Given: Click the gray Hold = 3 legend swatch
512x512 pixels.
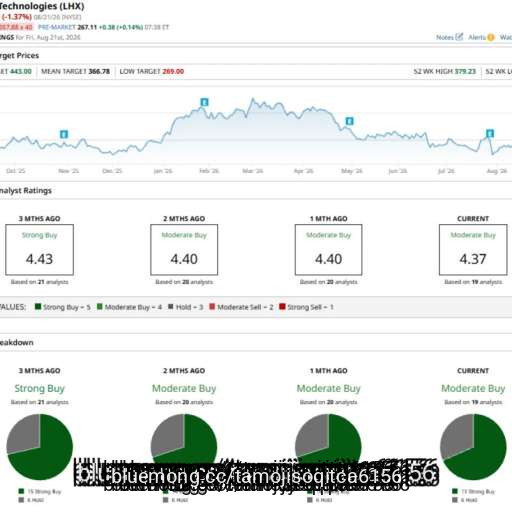Looking at the screenshot, I should pos(171,306).
